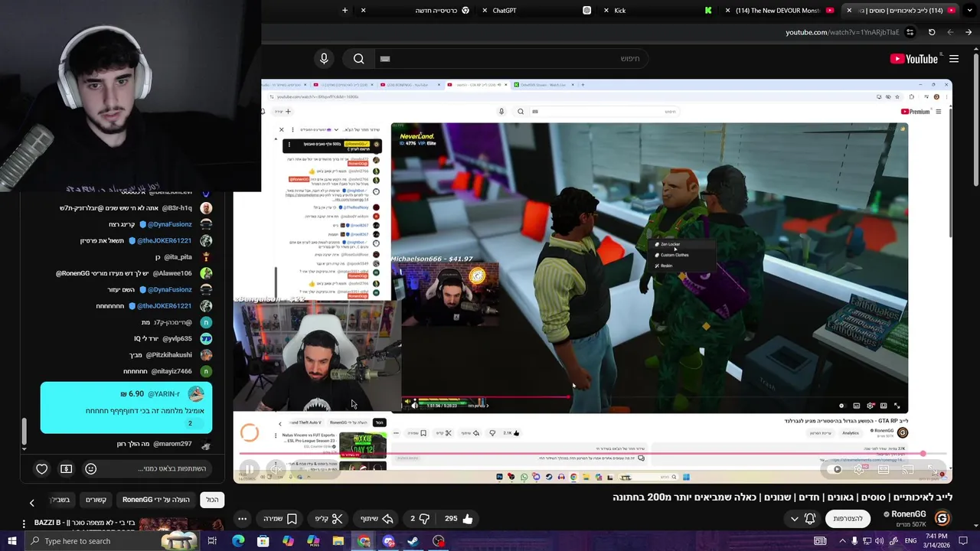Open File Explorer from the taskbar
The height and width of the screenshot is (551, 980).
pyautogui.click(x=338, y=541)
